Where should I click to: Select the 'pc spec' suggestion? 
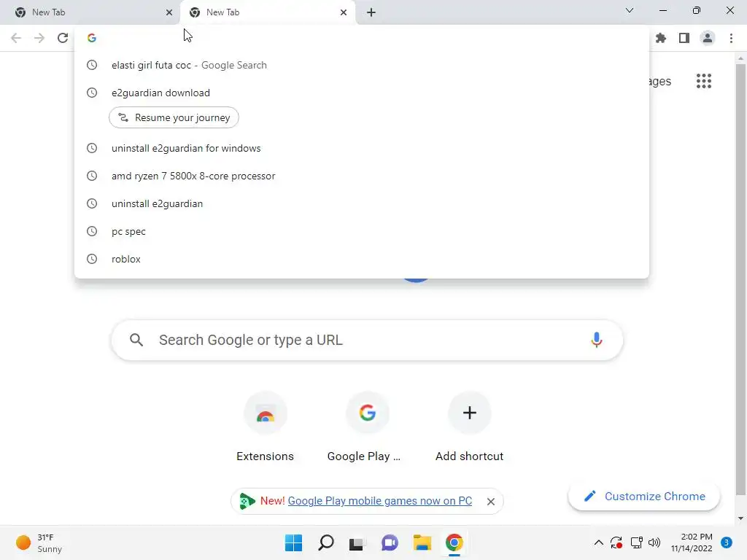point(362,231)
